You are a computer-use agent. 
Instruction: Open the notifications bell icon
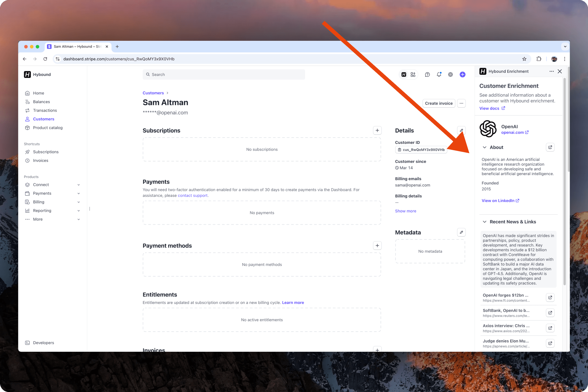[x=439, y=74]
